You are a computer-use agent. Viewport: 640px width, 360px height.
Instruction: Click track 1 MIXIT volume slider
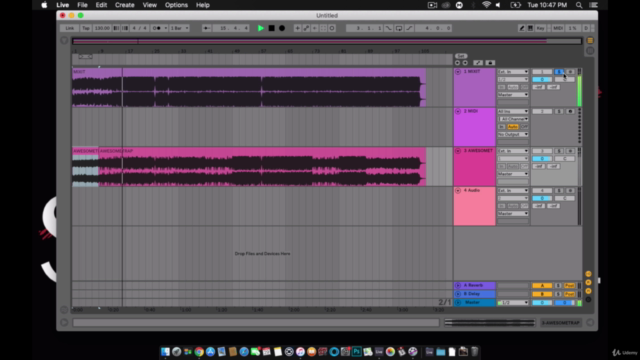542,79
